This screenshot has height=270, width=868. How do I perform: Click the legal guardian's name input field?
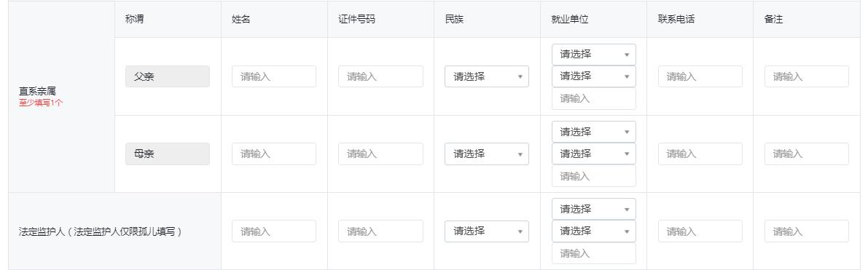pyautogui.click(x=274, y=231)
